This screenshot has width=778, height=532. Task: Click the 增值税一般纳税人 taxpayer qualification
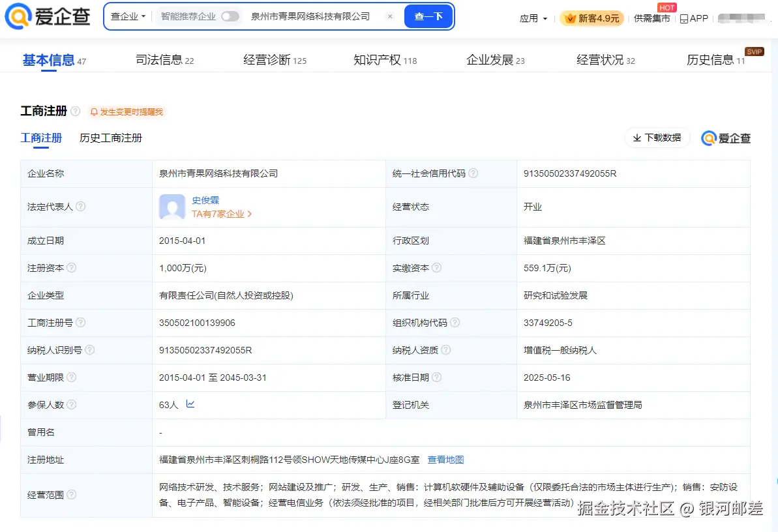pyautogui.click(x=560, y=350)
